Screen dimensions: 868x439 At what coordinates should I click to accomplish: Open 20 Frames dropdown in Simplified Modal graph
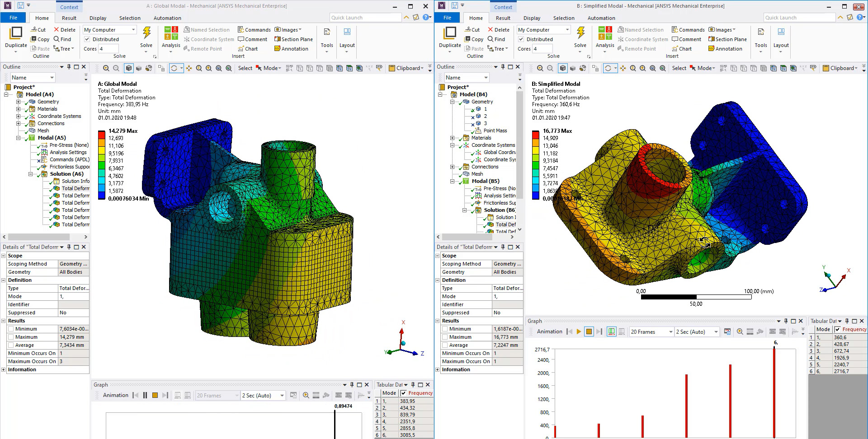coord(651,332)
